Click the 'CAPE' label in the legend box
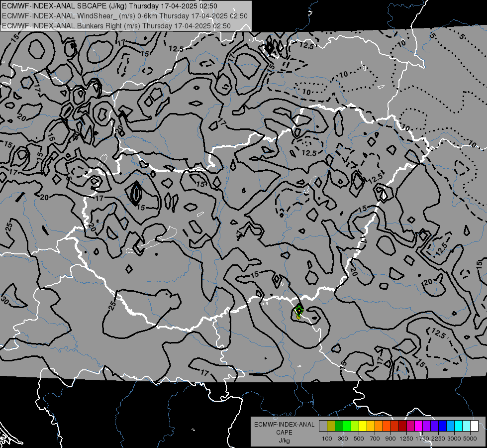Image resolution: width=487 pixels, height=448 pixels. click(x=284, y=433)
